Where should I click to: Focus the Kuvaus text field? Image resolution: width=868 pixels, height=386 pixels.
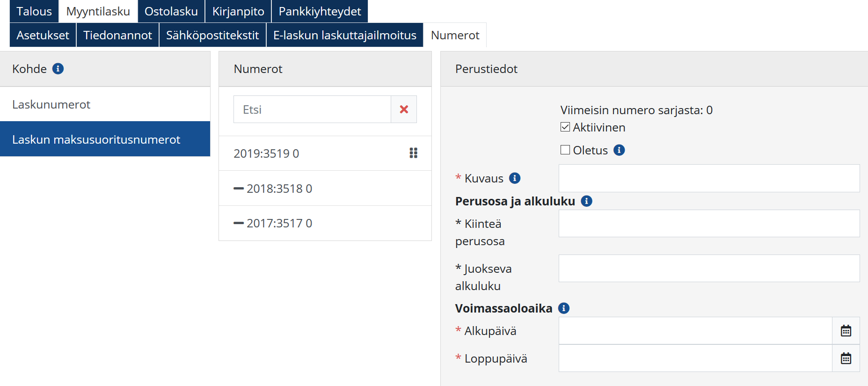pyautogui.click(x=709, y=178)
